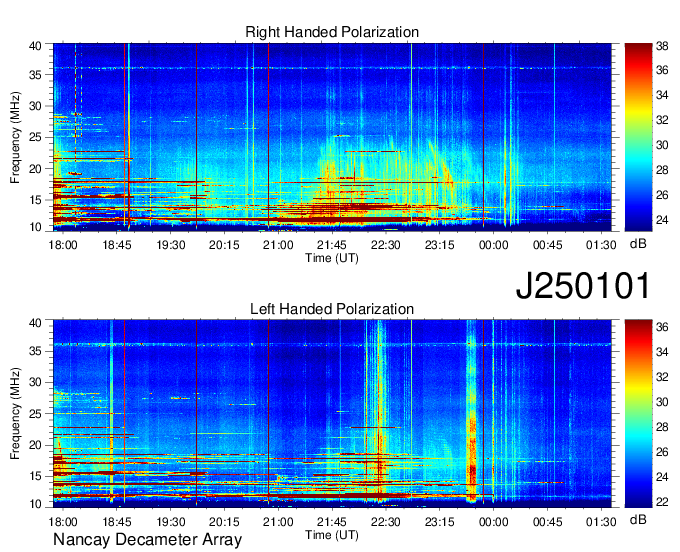Image resolution: width=680 pixels, height=552 pixels.
Task: Click the 30 MHz tick of Left Handed plot
Action: (35, 382)
